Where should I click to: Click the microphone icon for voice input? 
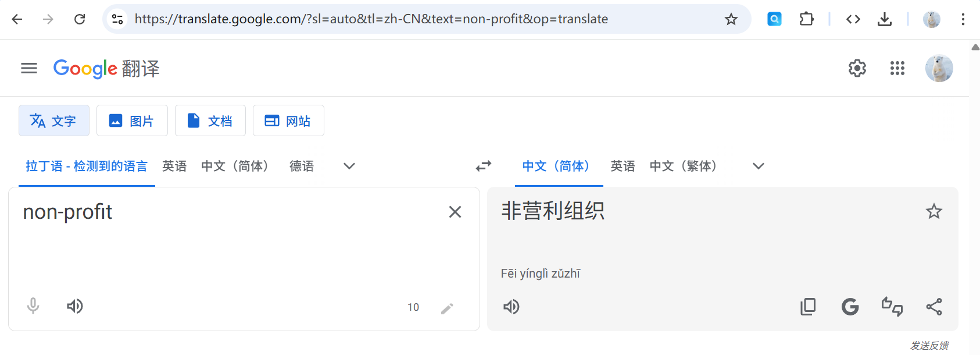33,306
